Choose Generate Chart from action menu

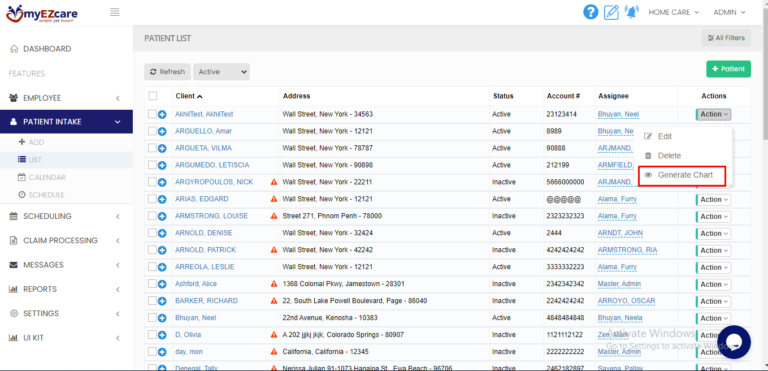682,175
